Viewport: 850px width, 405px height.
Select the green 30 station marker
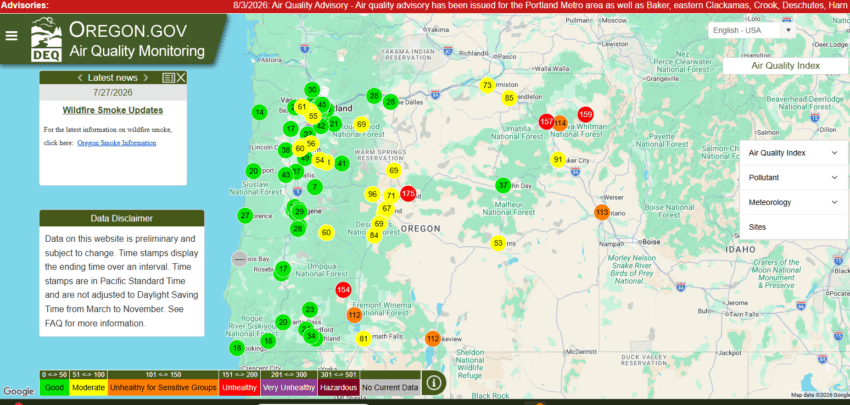pyautogui.click(x=312, y=90)
